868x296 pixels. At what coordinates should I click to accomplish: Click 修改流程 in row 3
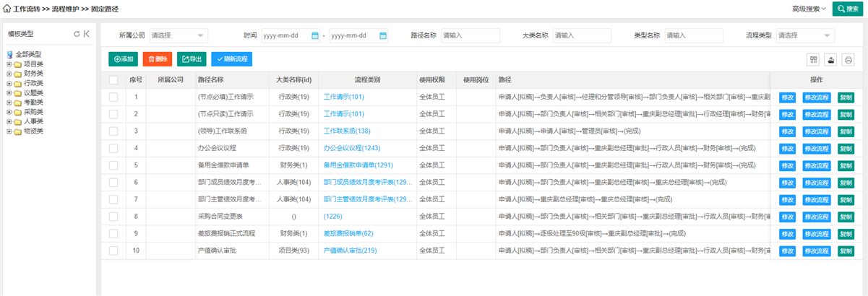pyautogui.click(x=817, y=131)
